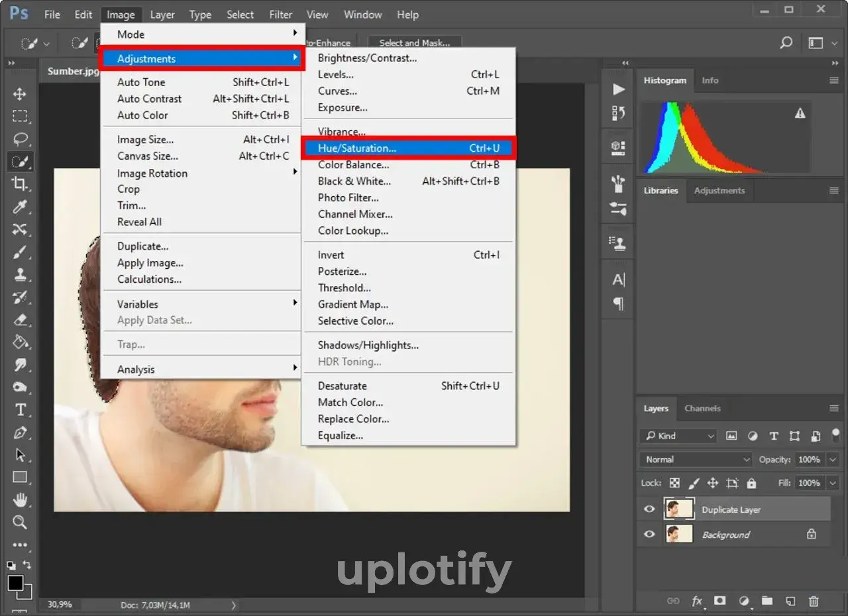Open the Kind layer filter dropdown
The width and height of the screenshot is (848, 616).
click(678, 436)
